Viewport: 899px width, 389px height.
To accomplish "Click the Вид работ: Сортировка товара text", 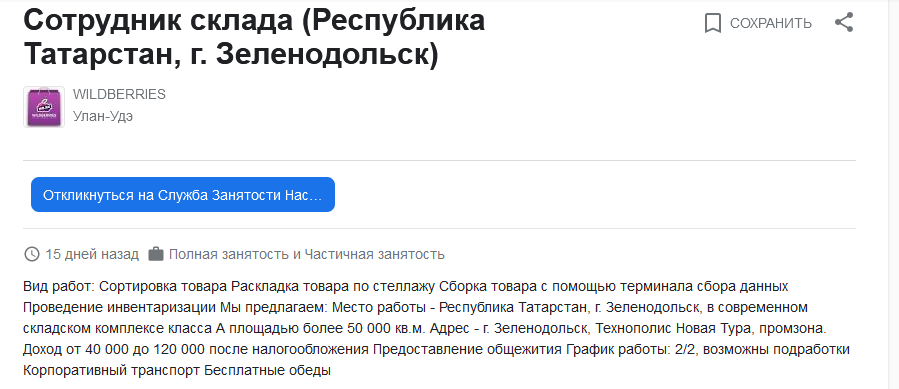I will point(126,286).
